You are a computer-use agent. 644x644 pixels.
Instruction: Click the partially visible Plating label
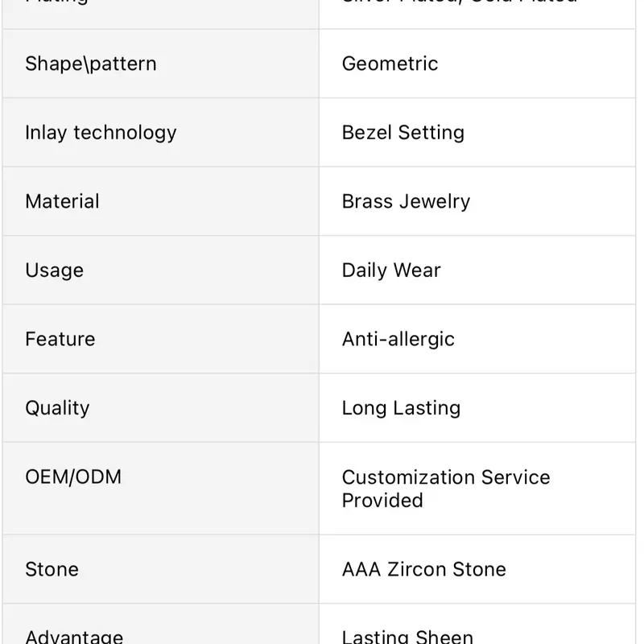pos(56,4)
